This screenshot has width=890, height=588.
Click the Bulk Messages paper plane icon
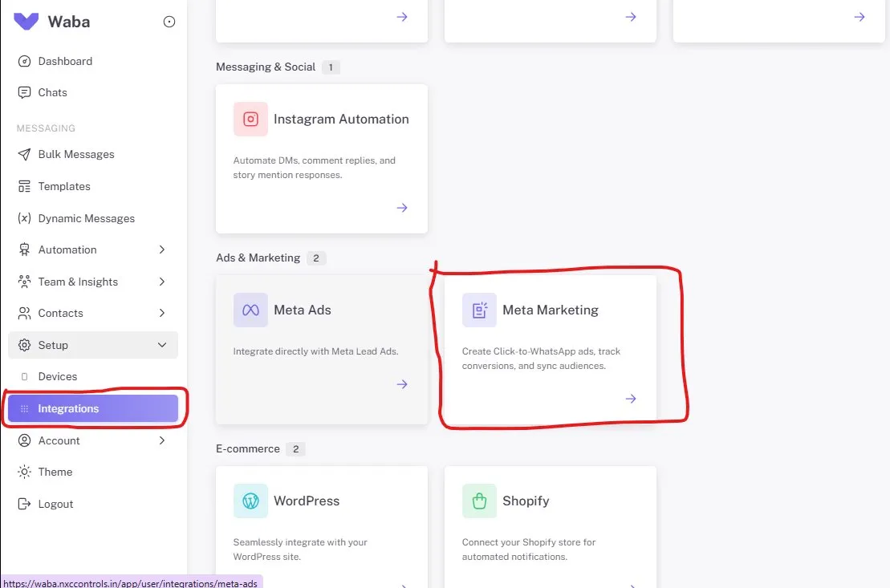(24, 154)
